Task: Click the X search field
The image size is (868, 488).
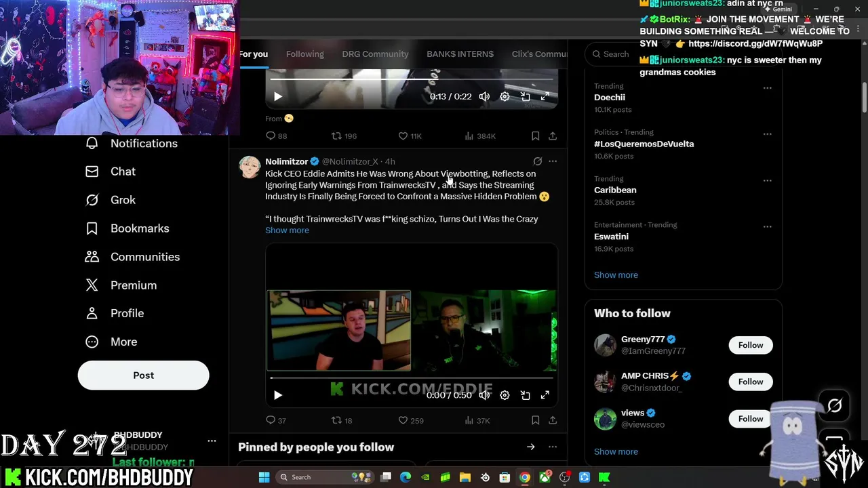Action: (x=683, y=54)
